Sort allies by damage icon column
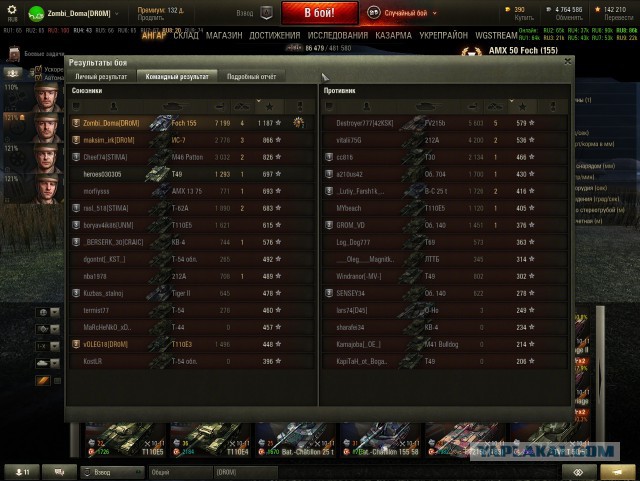 point(220,107)
